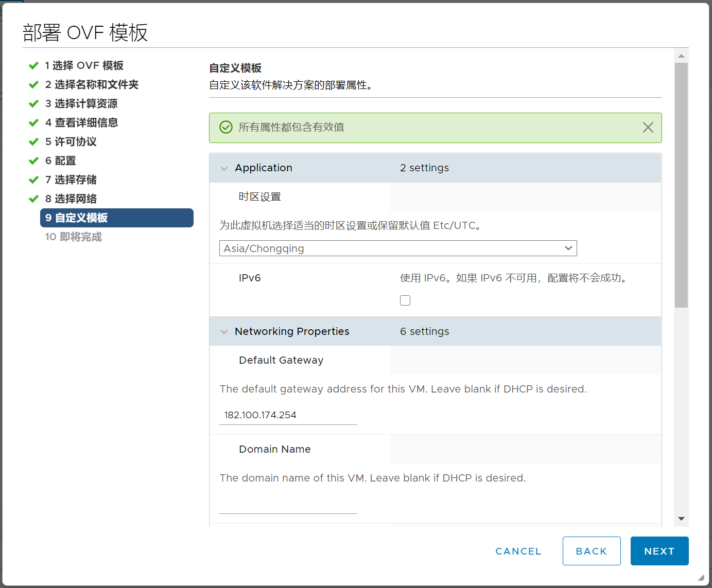Dismiss the green validation success banner
Image resolution: width=712 pixels, height=588 pixels.
tap(648, 128)
